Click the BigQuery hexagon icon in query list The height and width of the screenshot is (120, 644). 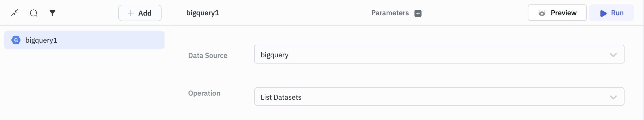coord(16,40)
